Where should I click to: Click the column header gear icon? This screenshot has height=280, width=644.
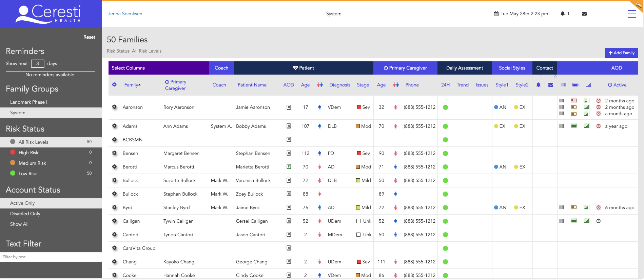114,84
